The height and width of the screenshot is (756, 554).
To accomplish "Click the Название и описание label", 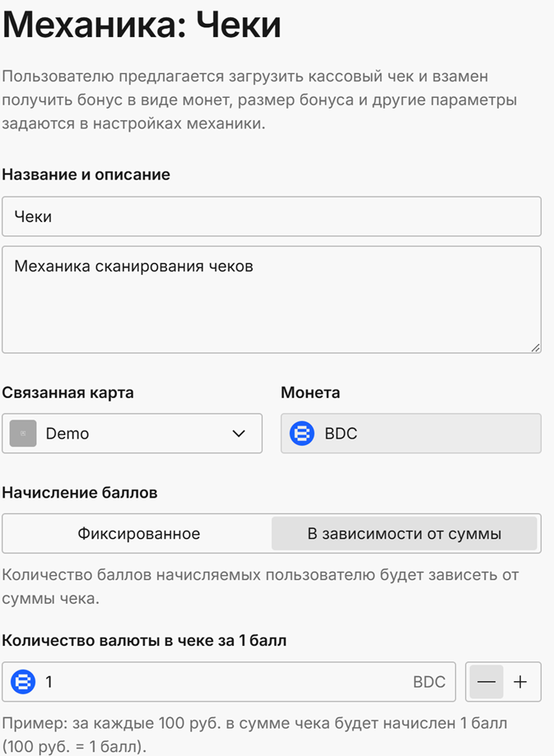I will tap(86, 174).
